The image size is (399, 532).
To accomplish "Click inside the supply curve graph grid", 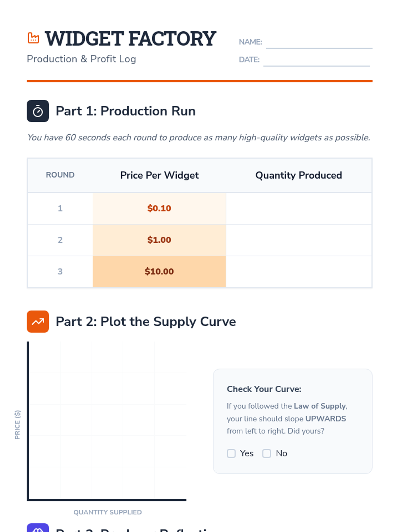I will coord(107,420).
